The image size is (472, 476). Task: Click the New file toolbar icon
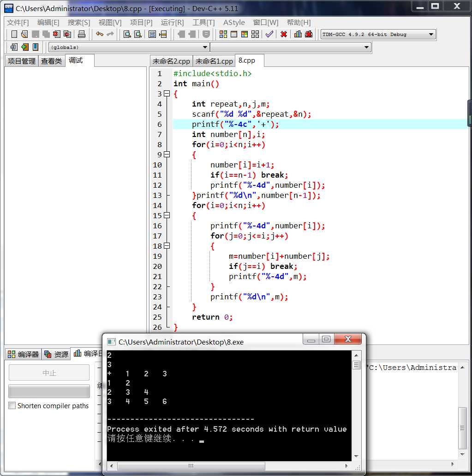pyautogui.click(x=14, y=34)
